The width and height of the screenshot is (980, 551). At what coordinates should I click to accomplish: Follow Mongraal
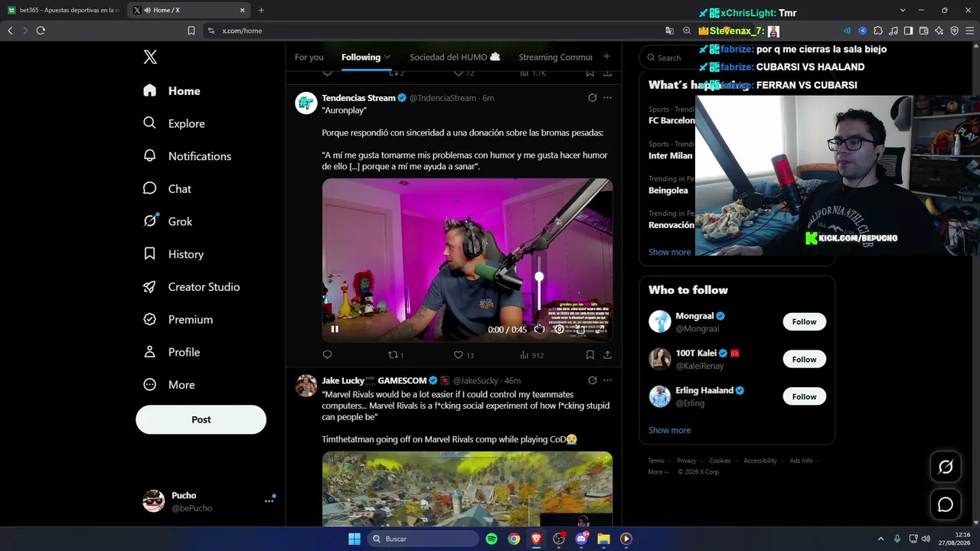pyautogui.click(x=804, y=322)
